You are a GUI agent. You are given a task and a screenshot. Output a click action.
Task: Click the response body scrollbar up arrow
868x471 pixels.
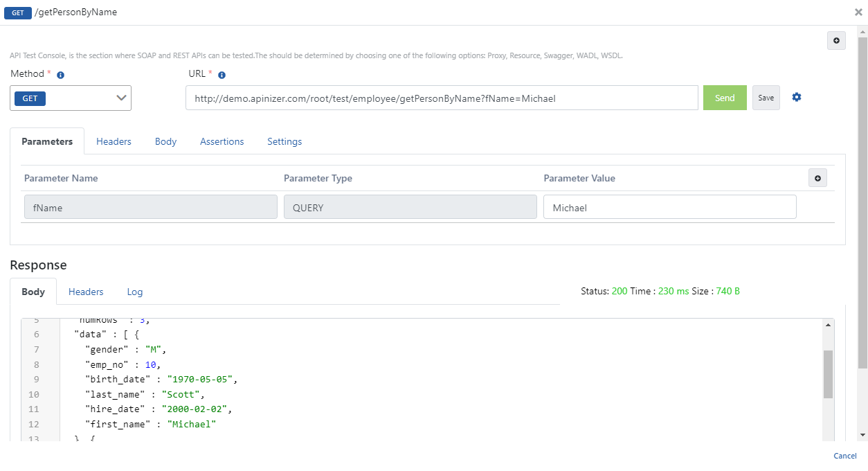(x=828, y=325)
